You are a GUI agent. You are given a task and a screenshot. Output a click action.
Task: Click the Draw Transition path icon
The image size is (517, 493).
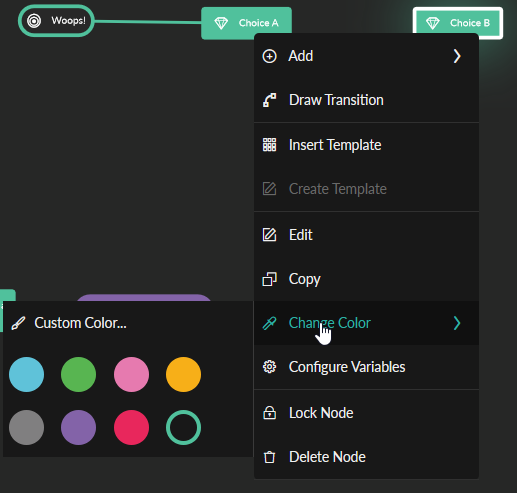click(269, 100)
